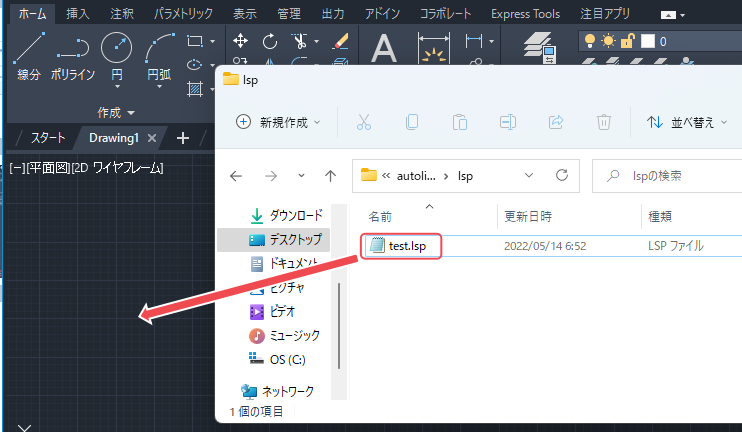Viewport: 742px width, 432px height.
Task: Click the Hatch tool icon
Action: (195, 65)
